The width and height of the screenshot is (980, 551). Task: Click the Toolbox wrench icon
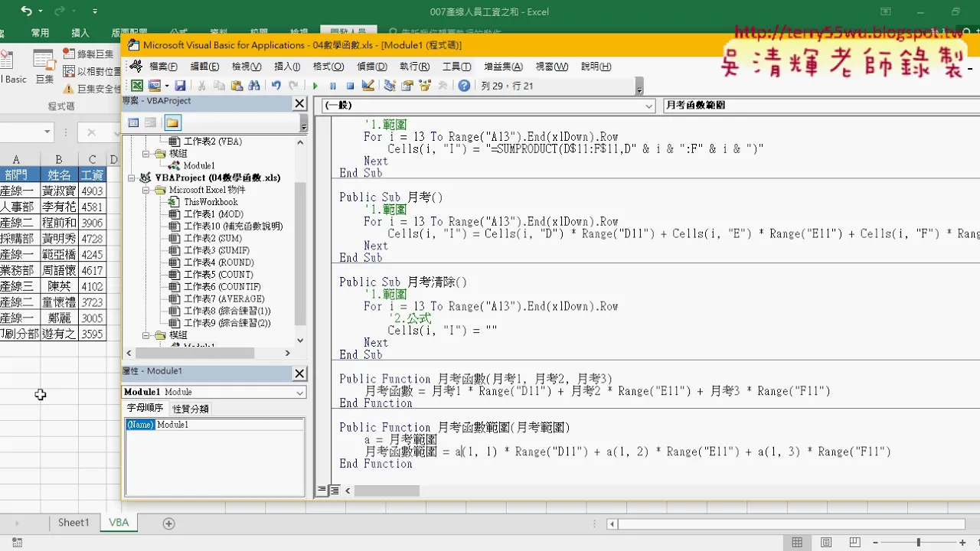pyautogui.click(x=443, y=86)
